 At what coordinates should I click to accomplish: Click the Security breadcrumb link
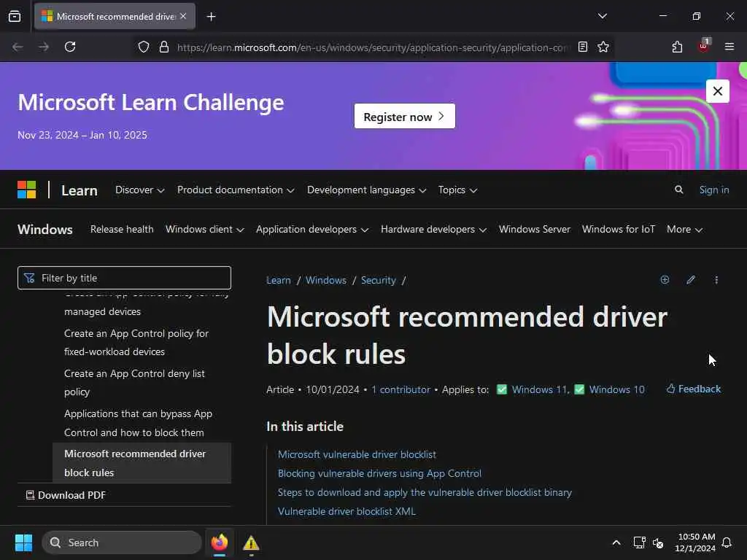point(379,281)
